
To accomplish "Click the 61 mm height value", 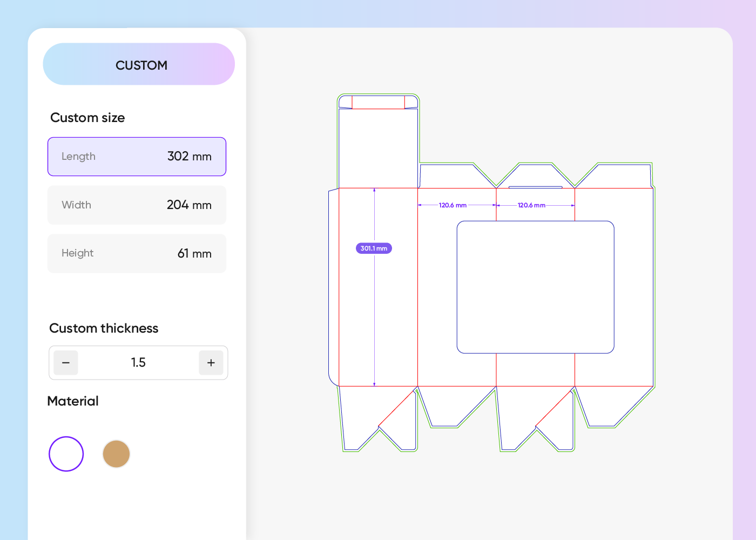I will coord(194,253).
